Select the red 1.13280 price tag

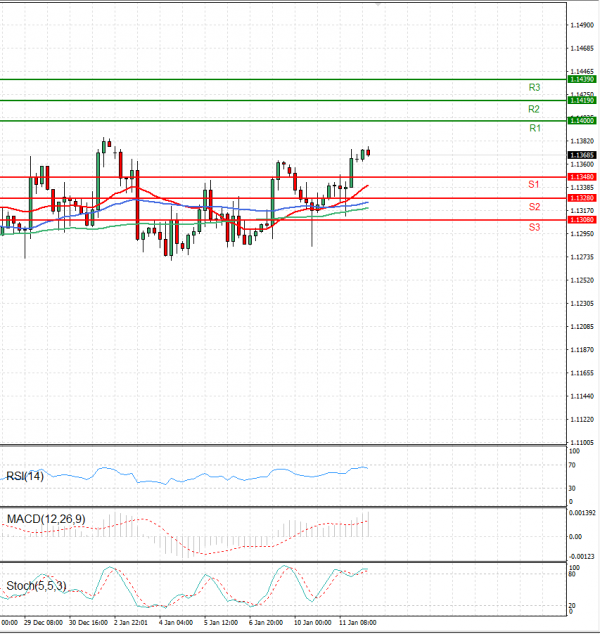click(x=582, y=198)
